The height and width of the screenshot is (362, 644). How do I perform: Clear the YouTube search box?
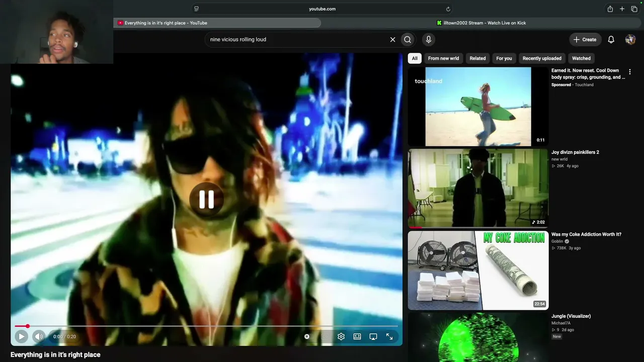pyautogui.click(x=393, y=39)
